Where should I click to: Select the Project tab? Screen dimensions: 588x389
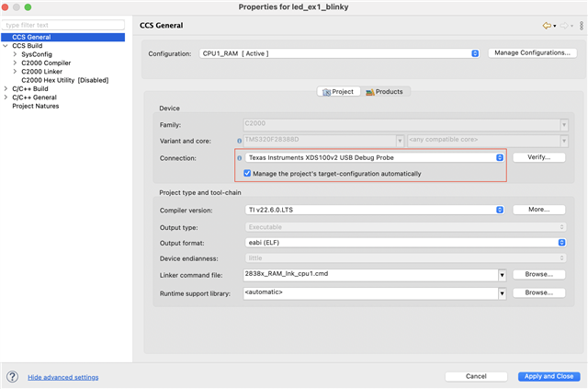[x=338, y=92]
